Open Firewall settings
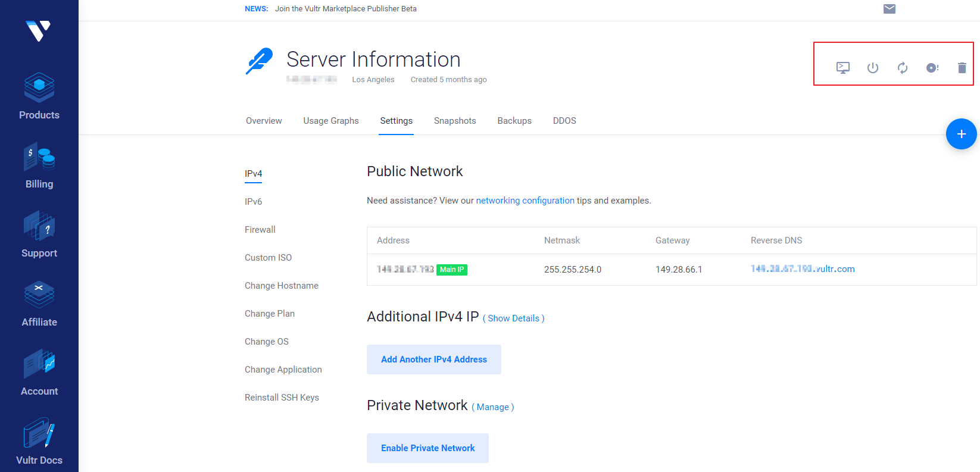The width and height of the screenshot is (980, 472). pos(260,230)
